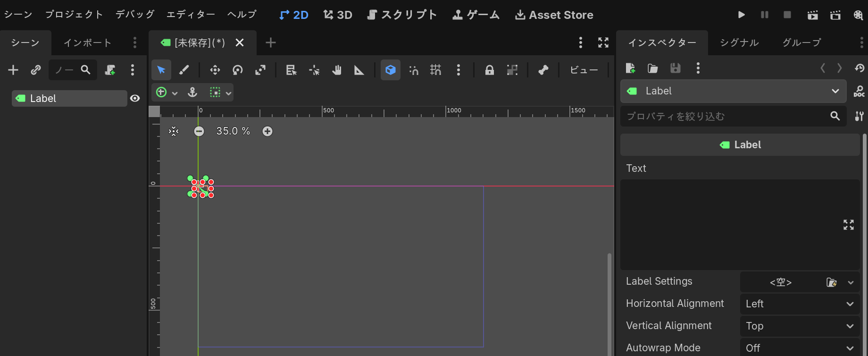This screenshot has height=356, width=868.
Task: Select the Rotate Mode tool
Action: (238, 70)
